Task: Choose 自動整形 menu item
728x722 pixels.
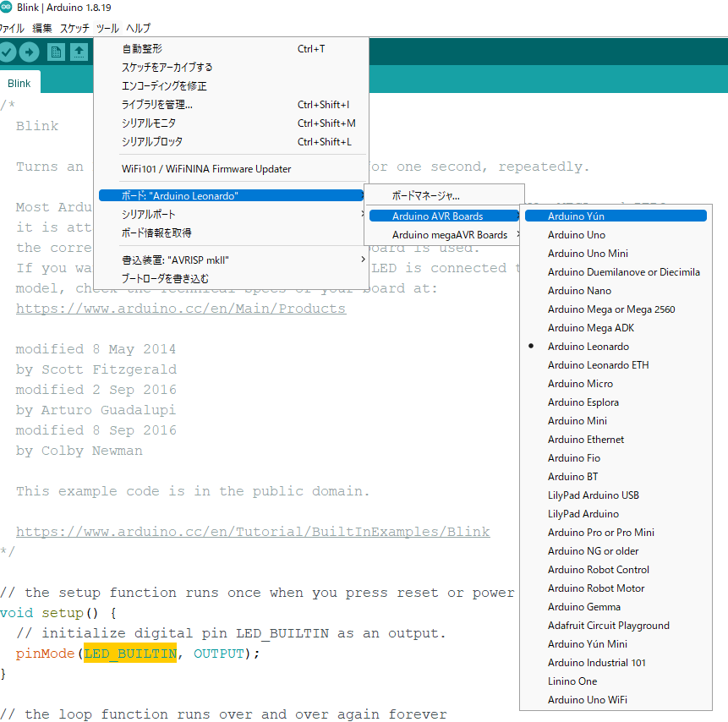Action: [142, 49]
